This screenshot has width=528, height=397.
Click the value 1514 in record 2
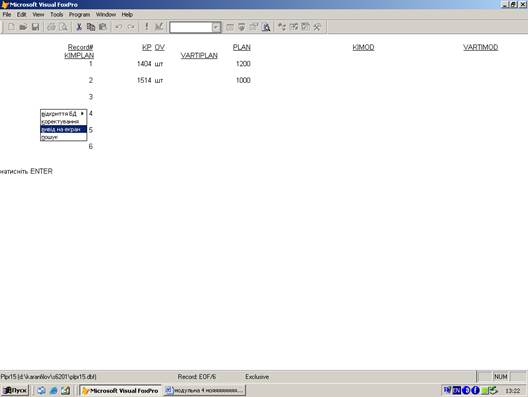144,80
